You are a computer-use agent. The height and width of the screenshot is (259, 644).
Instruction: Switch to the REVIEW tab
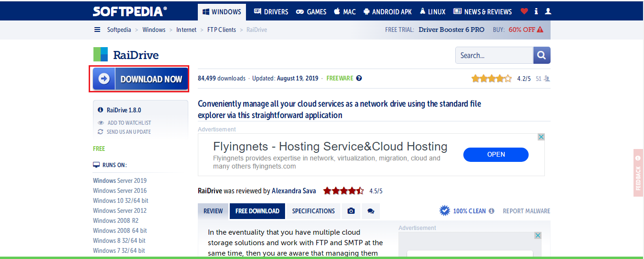pos(213,211)
